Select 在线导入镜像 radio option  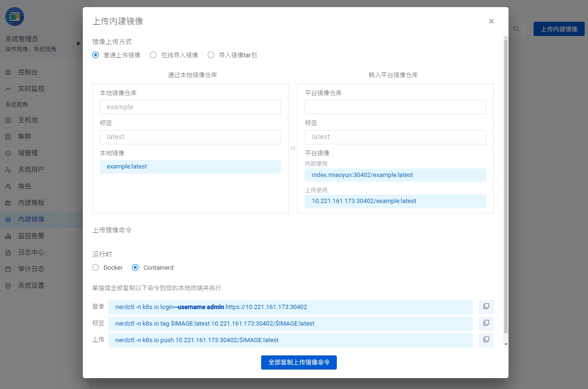[153, 55]
